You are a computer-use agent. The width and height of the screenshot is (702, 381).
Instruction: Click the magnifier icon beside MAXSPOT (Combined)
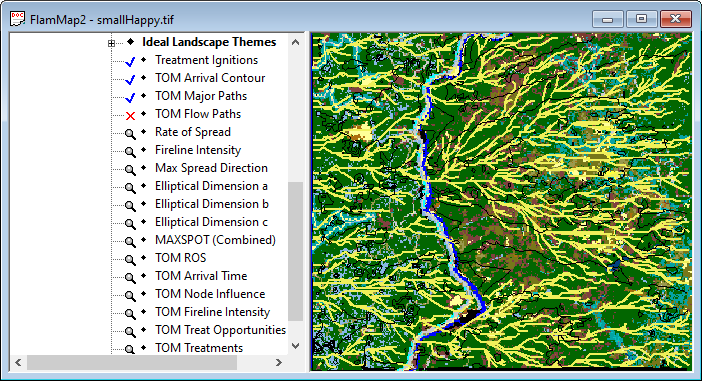point(130,241)
